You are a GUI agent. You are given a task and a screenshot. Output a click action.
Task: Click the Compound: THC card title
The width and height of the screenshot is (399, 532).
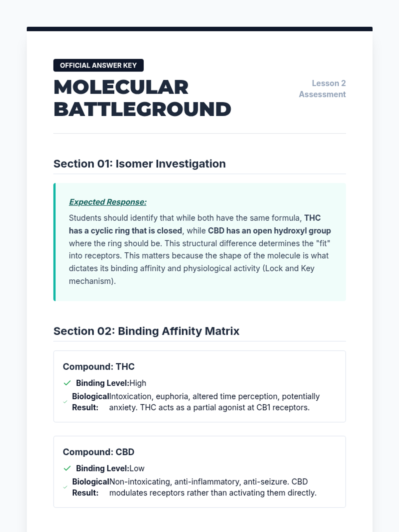[99, 367]
